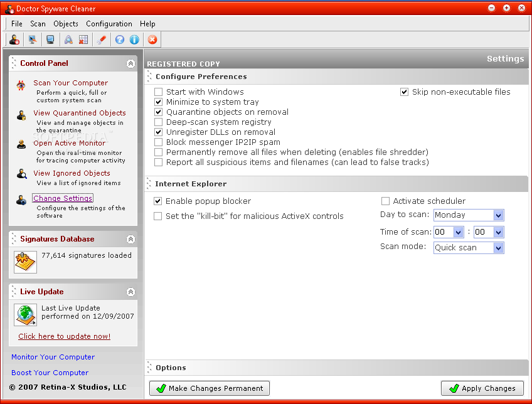The width and height of the screenshot is (532, 404).
Task: Click the 'REGISTERED COPY' text
Action: point(184,64)
